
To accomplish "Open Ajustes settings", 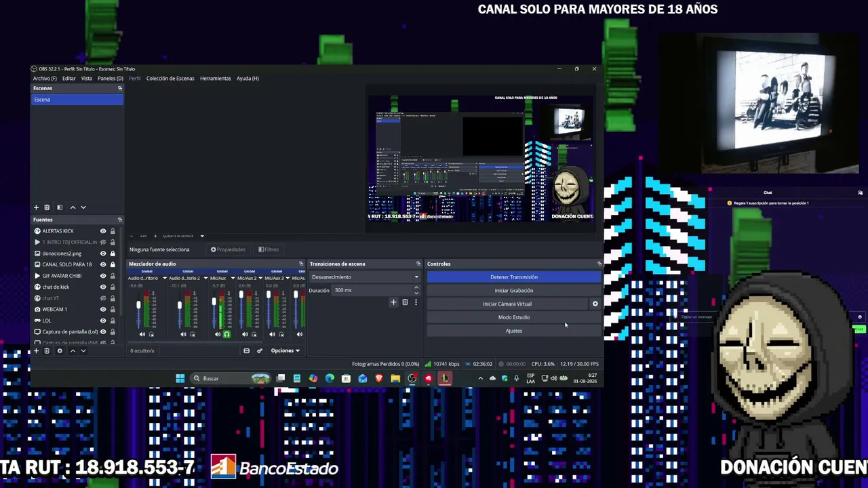I will [514, 331].
